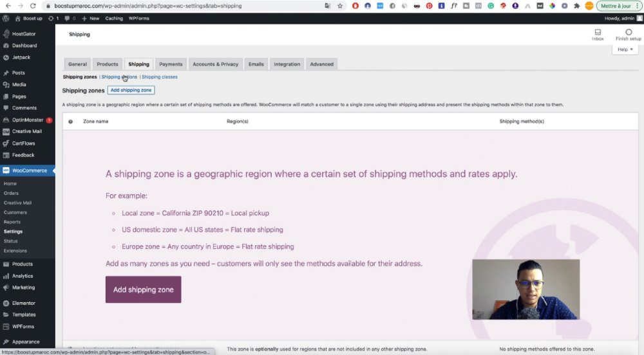Click large purple Add shipping zone button
Screen dimensions: 644x355
144,289
